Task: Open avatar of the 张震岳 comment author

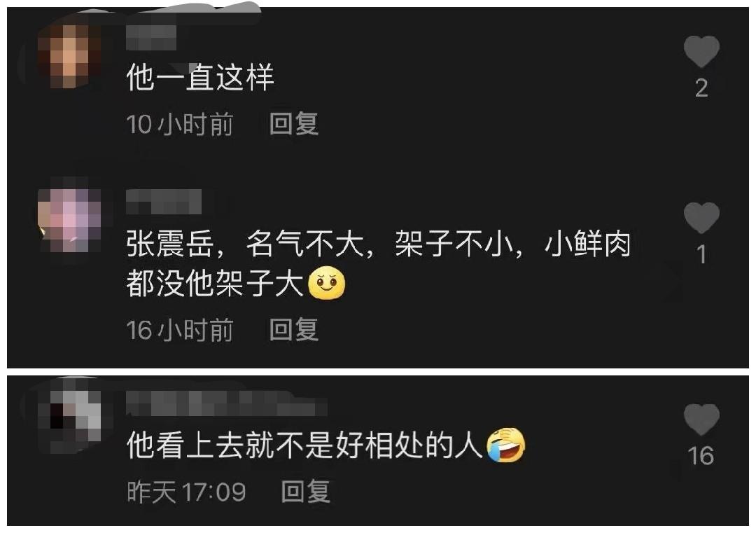Action: 69,221
